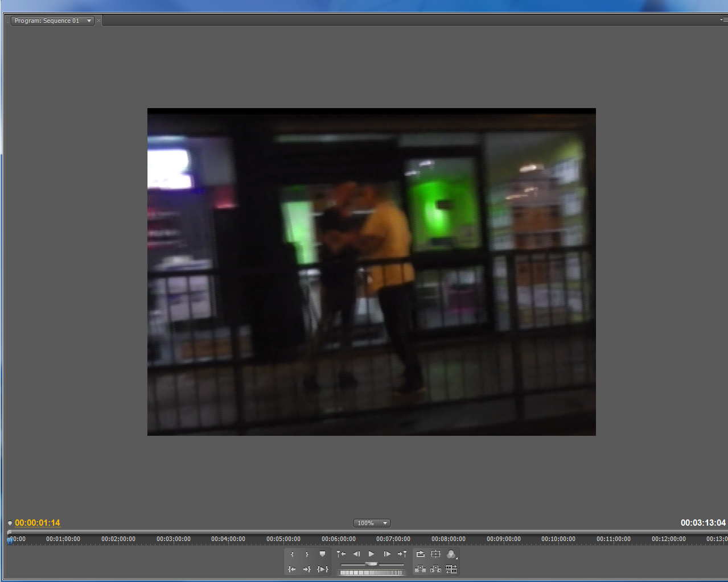Go to next edit point
This screenshot has height=582, width=728.
(x=402, y=554)
